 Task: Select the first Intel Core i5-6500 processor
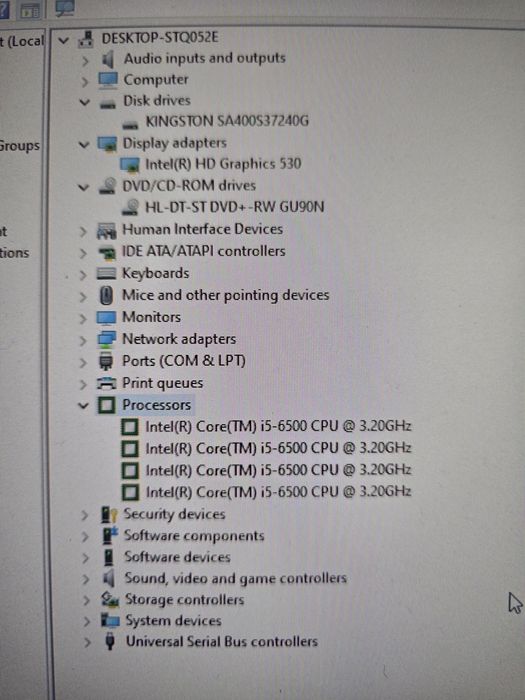pyautogui.click(x=278, y=426)
